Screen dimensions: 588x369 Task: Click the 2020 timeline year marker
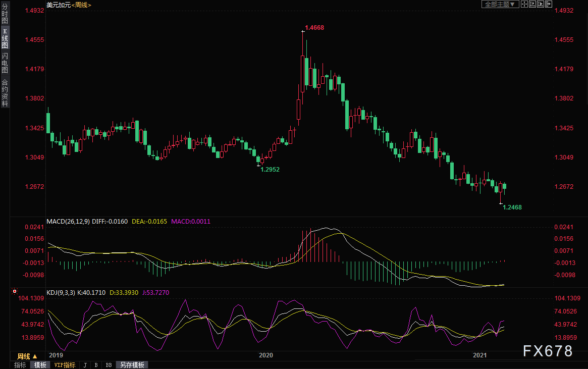pos(266,355)
